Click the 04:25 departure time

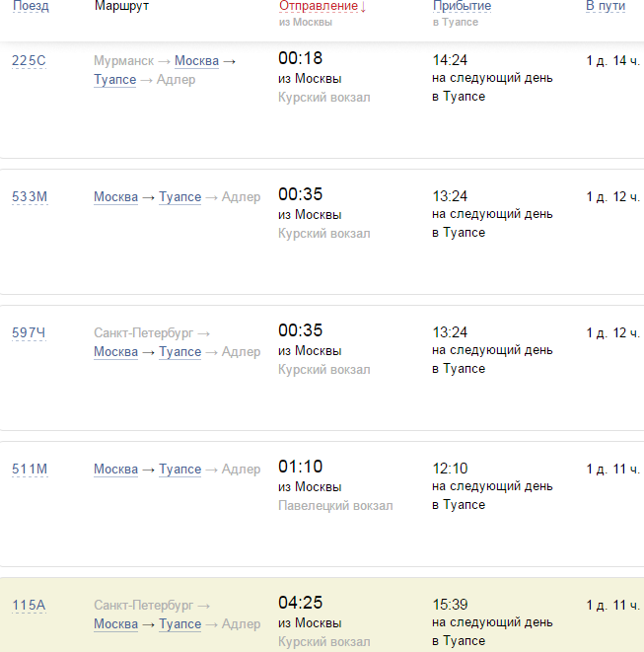pos(301,603)
